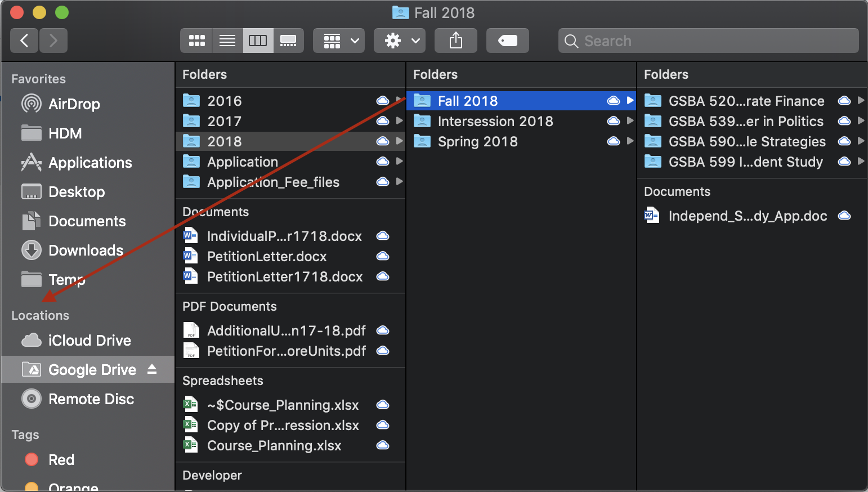Go back with the back arrow
This screenshot has width=868, height=492.
coord(24,41)
